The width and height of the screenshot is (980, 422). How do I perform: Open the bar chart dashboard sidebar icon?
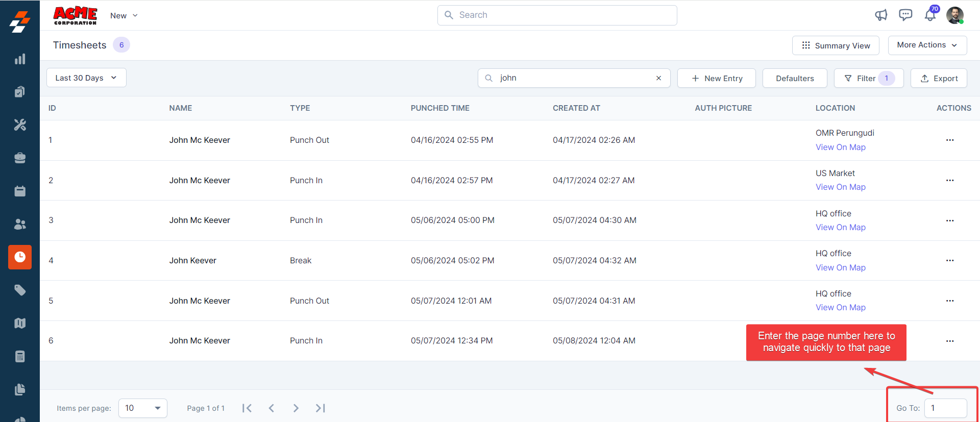[x=20, y=59]
